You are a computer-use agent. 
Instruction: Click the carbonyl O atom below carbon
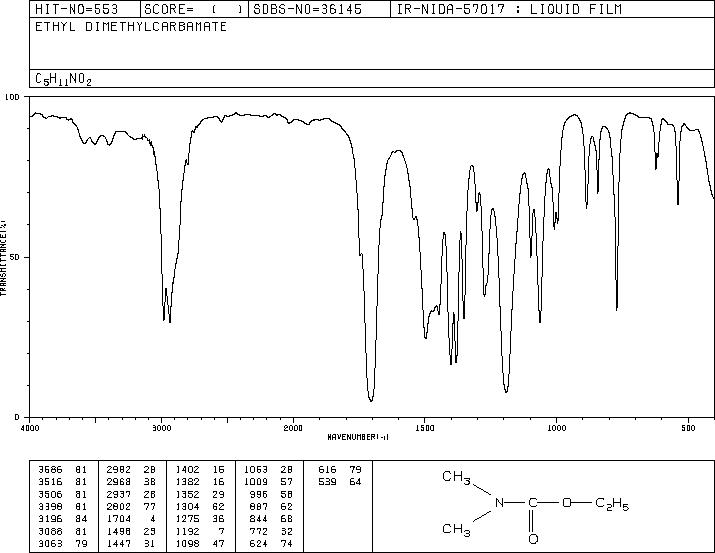(533, 539)
